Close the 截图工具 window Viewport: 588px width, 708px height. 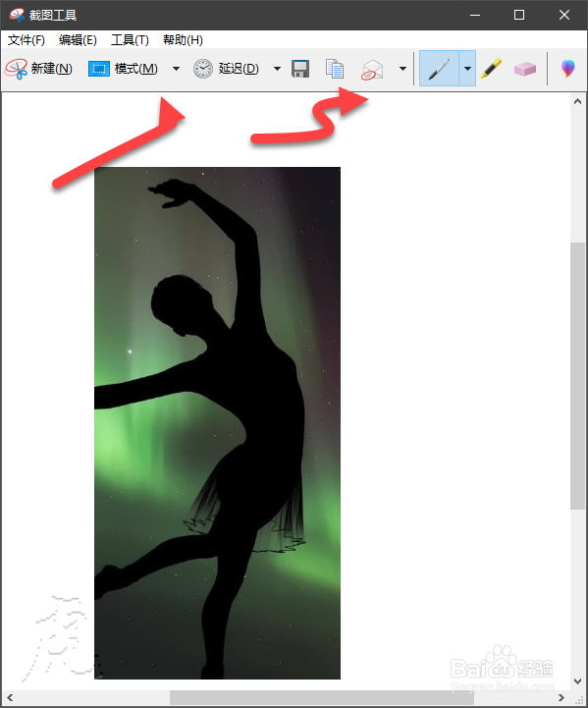(564, 15)
